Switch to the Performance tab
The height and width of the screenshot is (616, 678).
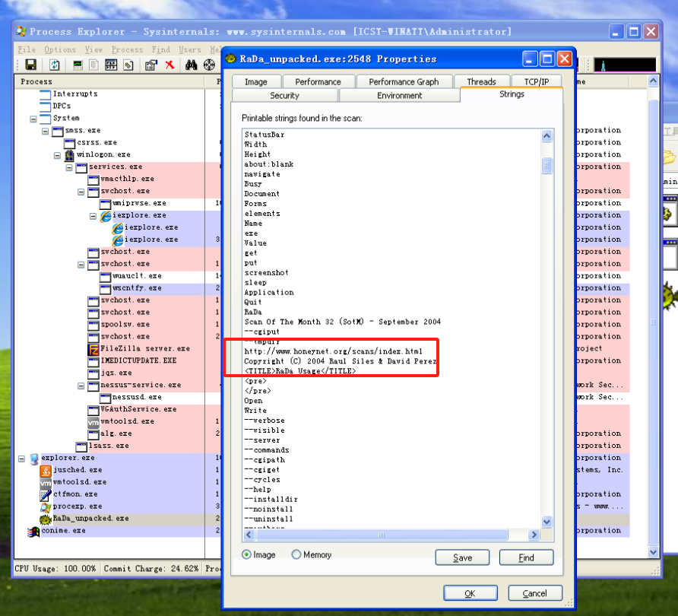coord(318,82)
